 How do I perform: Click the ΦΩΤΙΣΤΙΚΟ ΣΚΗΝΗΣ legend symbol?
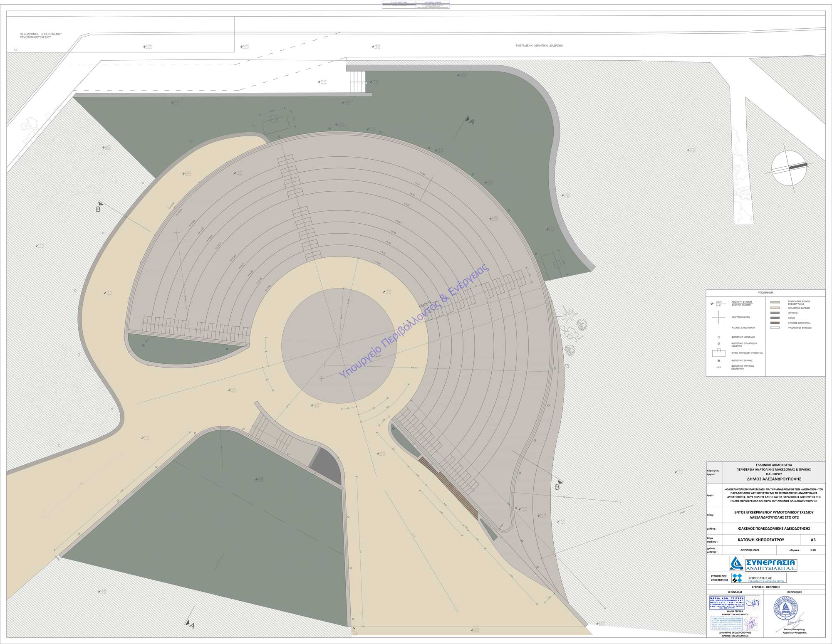click(718, 360)
